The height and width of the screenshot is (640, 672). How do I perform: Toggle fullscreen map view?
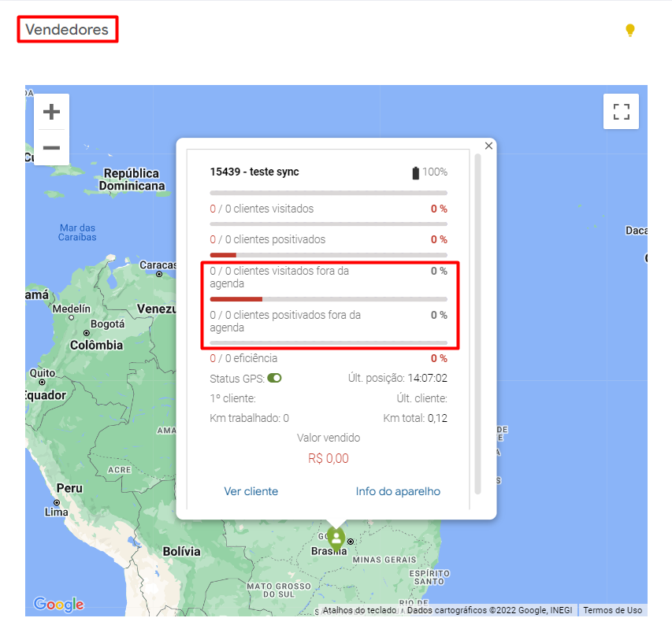pos(621,111)
